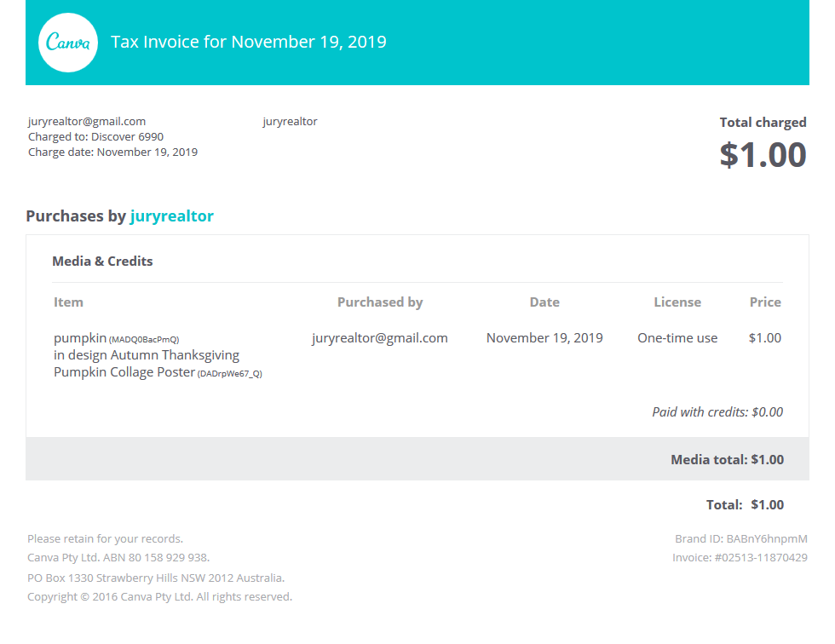Screen dimensions: 835x644
Task: Click the juryrealtor link in Purchases heading
Action: [x=171, y=216]
